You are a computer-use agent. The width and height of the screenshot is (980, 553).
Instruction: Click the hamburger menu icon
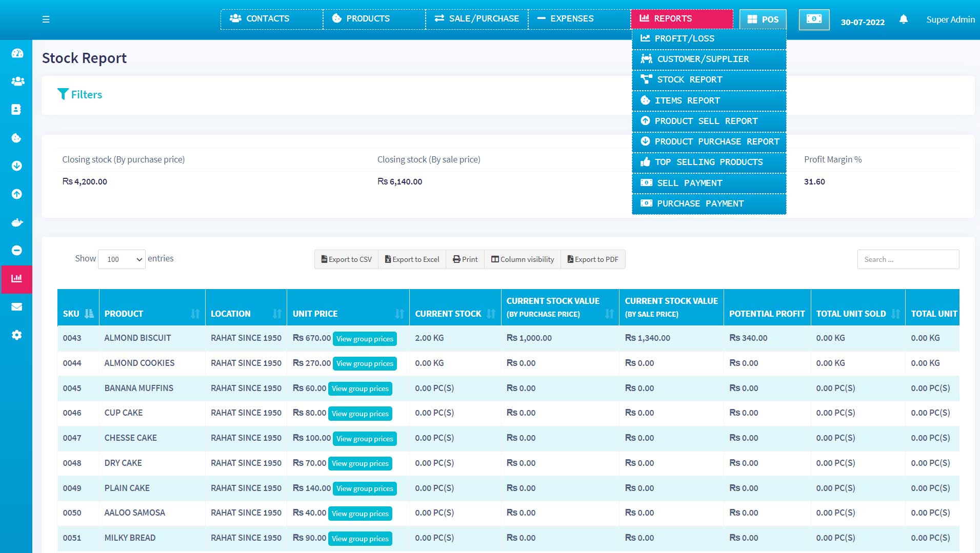(46, 19)
